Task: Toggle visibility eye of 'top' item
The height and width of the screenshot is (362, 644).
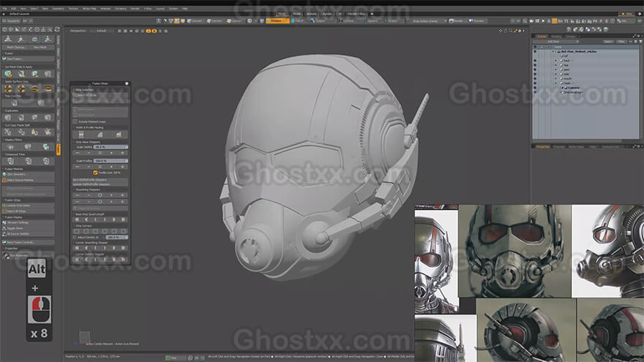Action: (535, 65)
